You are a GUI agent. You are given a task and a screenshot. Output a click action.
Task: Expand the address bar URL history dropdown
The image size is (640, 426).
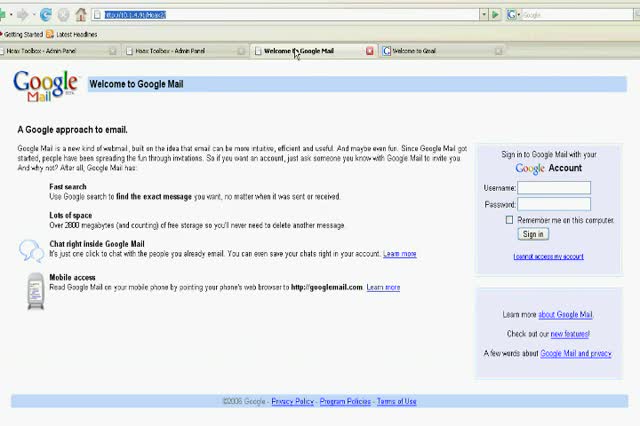click(484, 15)
